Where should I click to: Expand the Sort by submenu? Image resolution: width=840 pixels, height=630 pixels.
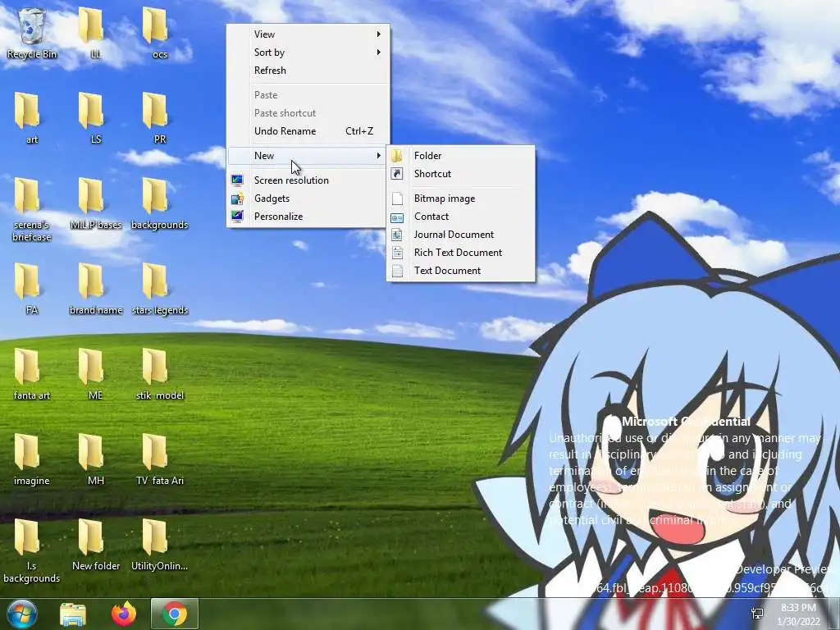308,52
